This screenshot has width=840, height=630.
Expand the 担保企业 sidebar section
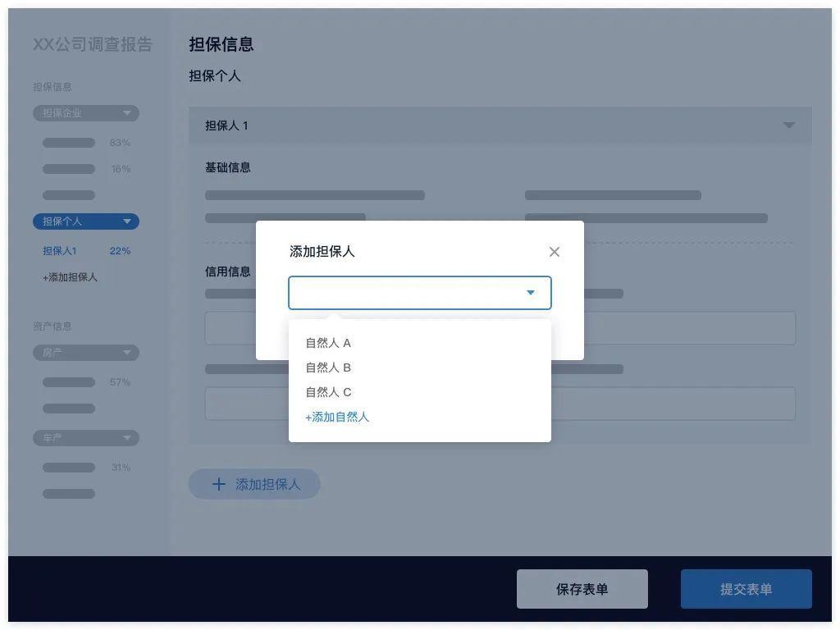pos(85,113)
